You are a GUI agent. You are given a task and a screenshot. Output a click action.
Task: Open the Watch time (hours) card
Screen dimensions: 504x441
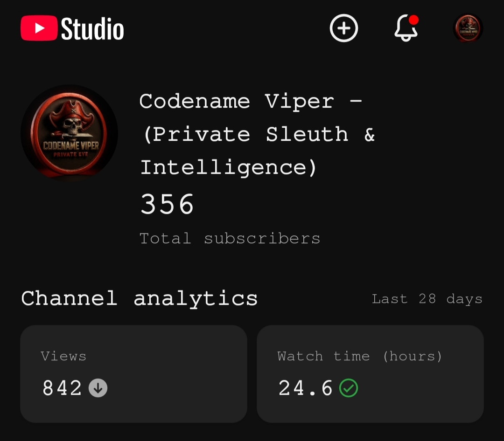370,374
